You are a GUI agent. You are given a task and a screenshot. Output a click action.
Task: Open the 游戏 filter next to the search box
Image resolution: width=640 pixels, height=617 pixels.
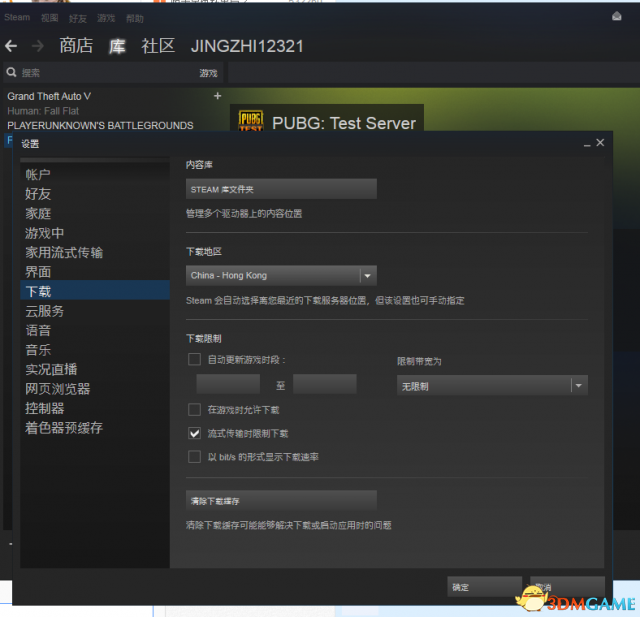coord(208,73)
